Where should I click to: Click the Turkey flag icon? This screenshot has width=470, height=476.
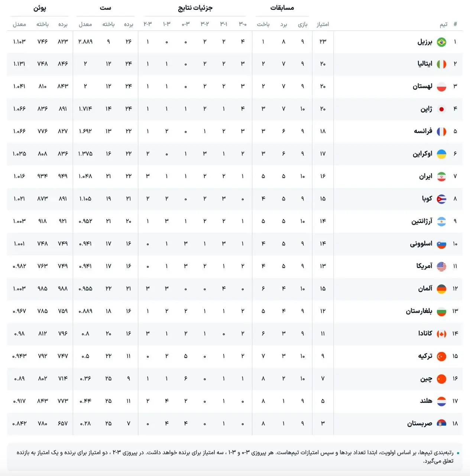[441, 356]
